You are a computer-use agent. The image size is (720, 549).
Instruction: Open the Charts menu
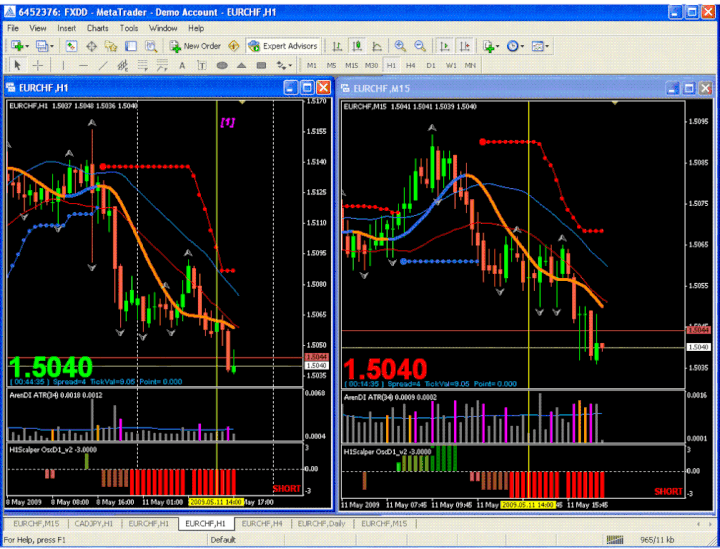pos(98,28)
